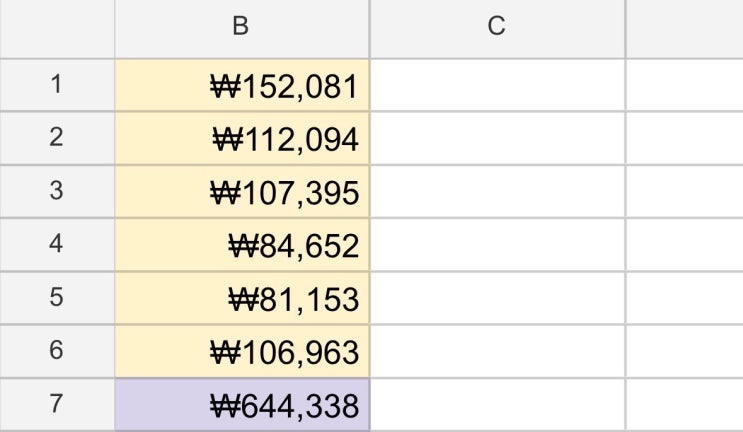Select empty cell C4

click(496, 246)
